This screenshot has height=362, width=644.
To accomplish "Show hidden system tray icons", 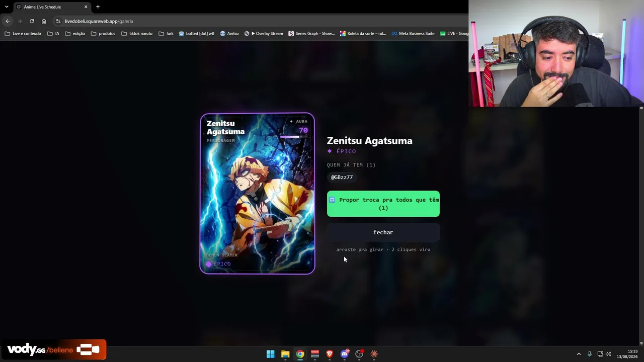I will 579,354.
